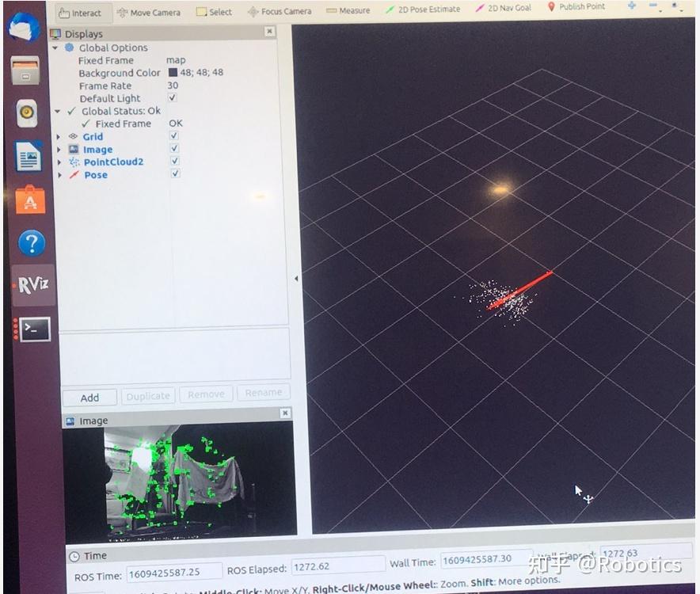Open the Help icon in the dock
The width and height of the screenshot is (700, 594).
[32, 243]
